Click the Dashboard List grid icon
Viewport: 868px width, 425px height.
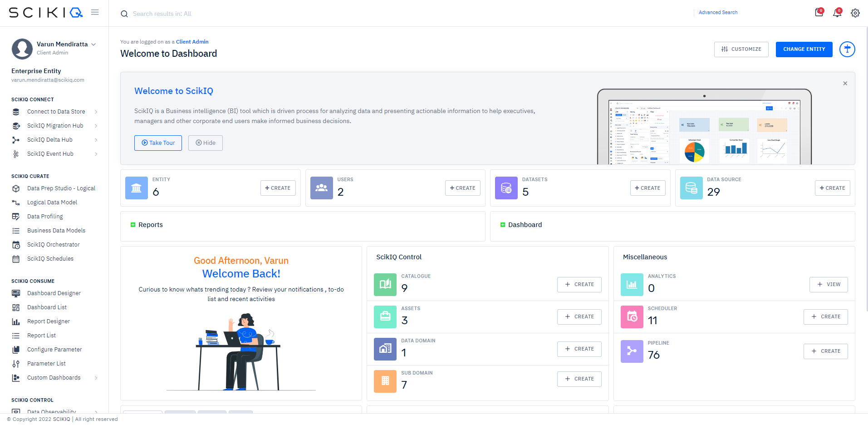tap(16, 307)
